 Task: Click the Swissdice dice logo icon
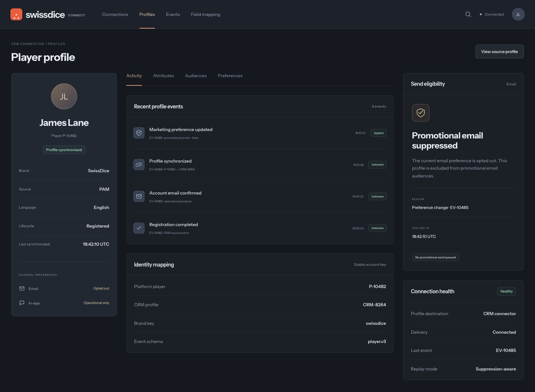16,14
